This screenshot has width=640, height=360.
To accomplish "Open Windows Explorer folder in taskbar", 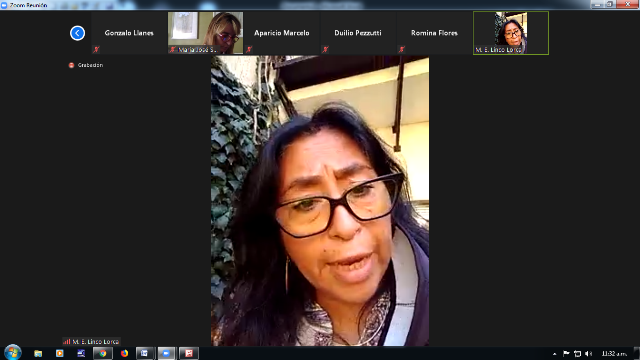I will (x=38, y=353).
